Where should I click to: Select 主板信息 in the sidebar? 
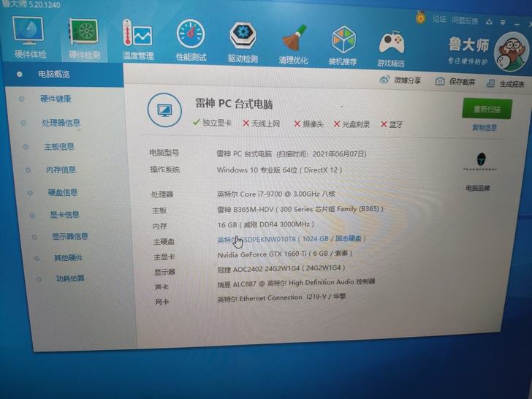[59, 147]
